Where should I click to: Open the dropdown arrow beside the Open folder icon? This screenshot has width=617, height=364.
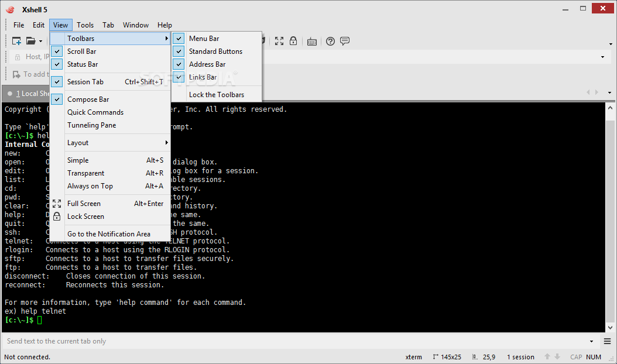[40, 42]
